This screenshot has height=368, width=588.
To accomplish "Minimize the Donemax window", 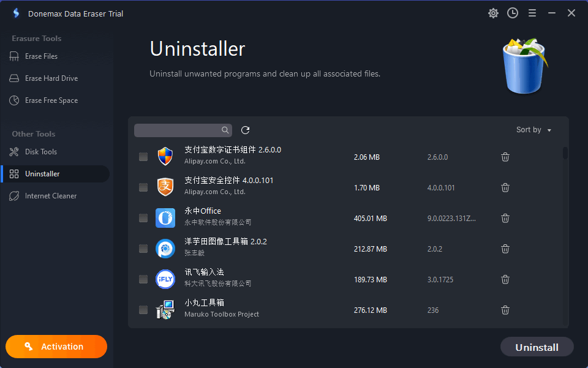I will tap(552, 13).
